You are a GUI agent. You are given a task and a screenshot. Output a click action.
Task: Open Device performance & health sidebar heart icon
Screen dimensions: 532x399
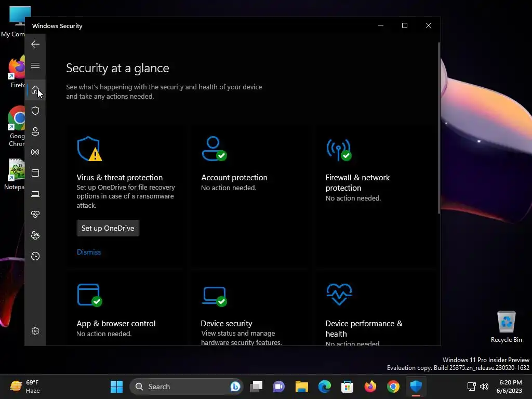coord(35,215)
